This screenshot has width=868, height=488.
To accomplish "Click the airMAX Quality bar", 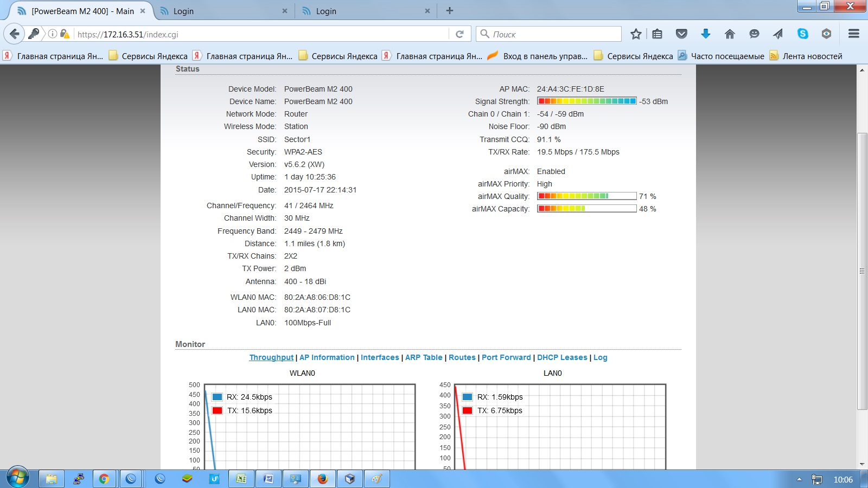I will pos(586,196).
